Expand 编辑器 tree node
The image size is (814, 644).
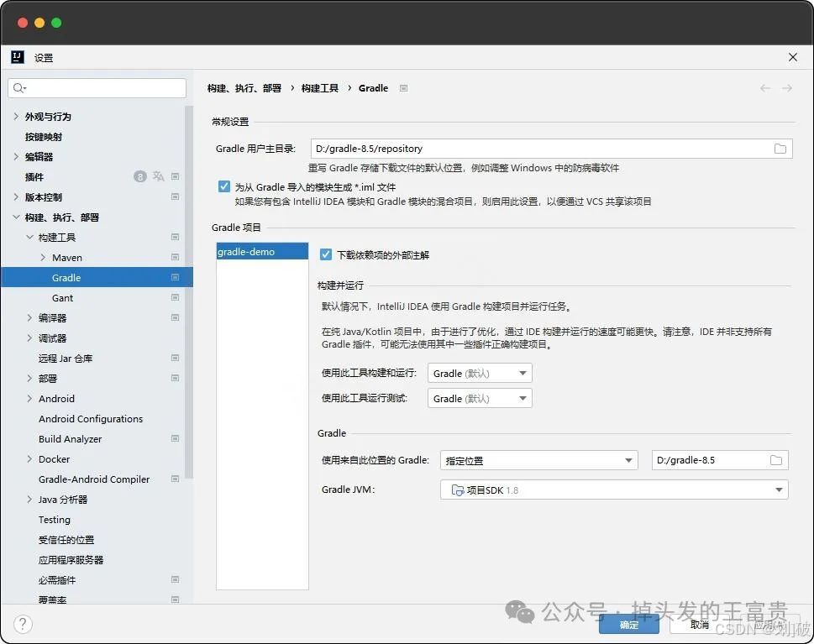(16, 157)
